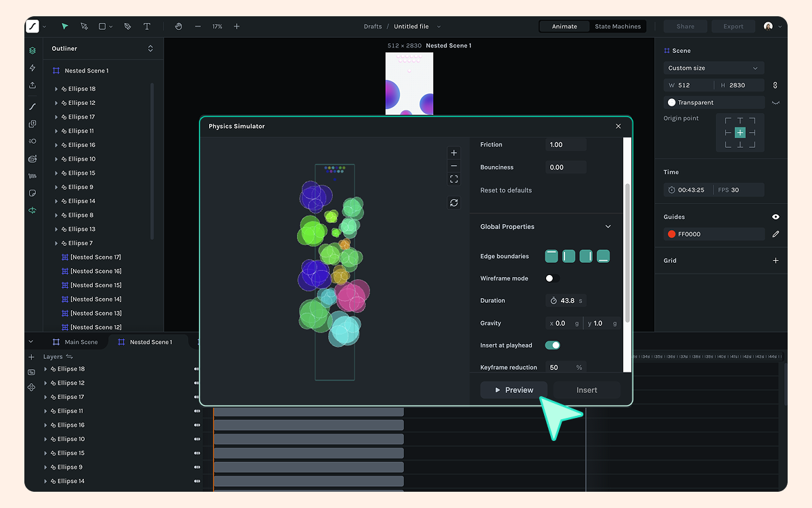Click Reset to defaults link
Image resolution: width=812 pixels, height=508 pixels.
[506, 190]
